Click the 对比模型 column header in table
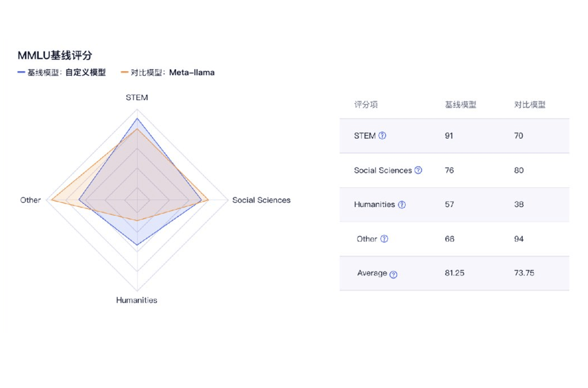588x388 pixels. tap(530, 105)
